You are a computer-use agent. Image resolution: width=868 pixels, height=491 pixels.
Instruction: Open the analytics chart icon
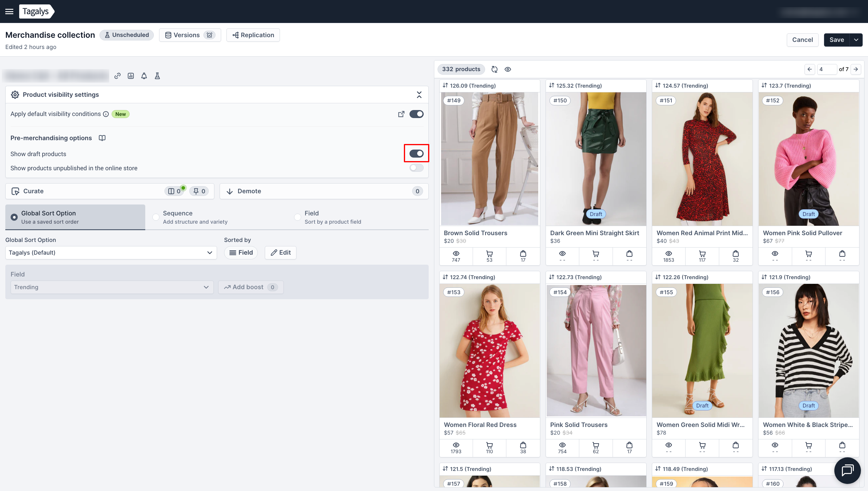click(x=131, y=76)
